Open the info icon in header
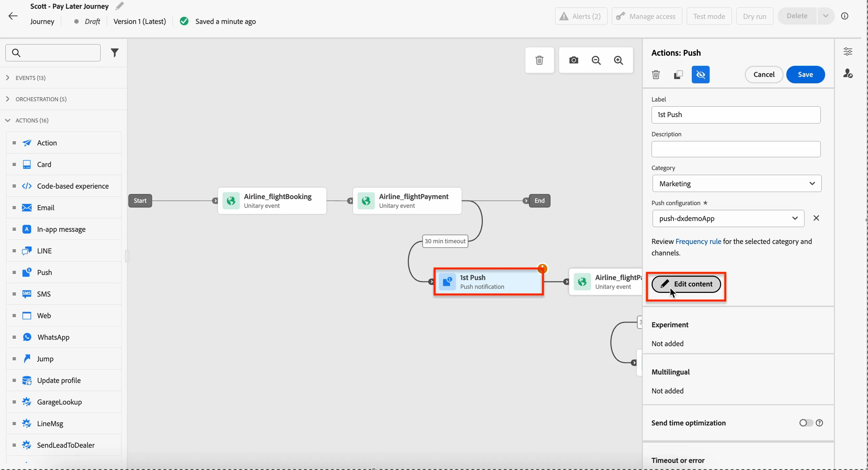The width and height of the screenshot is (868, 470). [x=845, y=16]
